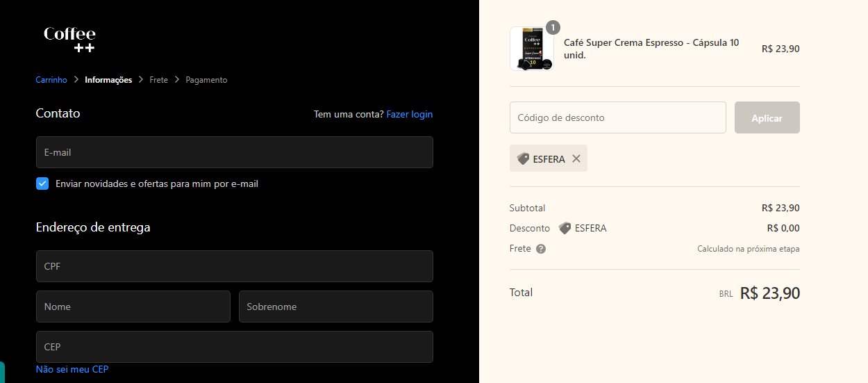Viewport: 868px width, 383px height.
Task: Select the Frete breadcrumb step
Action: (158, 80)
